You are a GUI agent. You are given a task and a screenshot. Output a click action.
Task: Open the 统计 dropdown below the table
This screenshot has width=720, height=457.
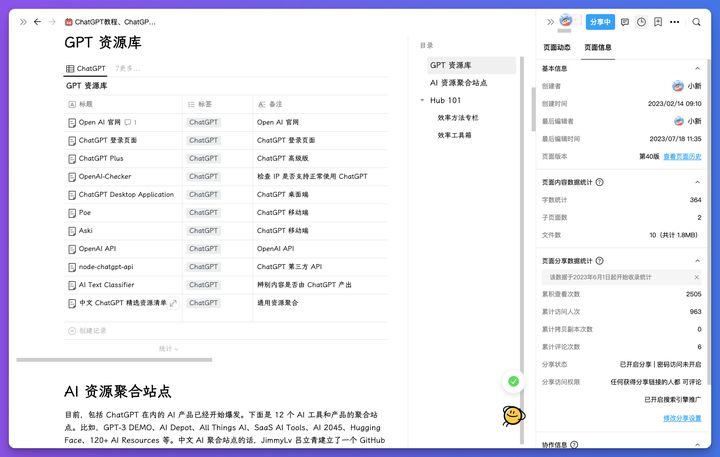tap(169, 349)
